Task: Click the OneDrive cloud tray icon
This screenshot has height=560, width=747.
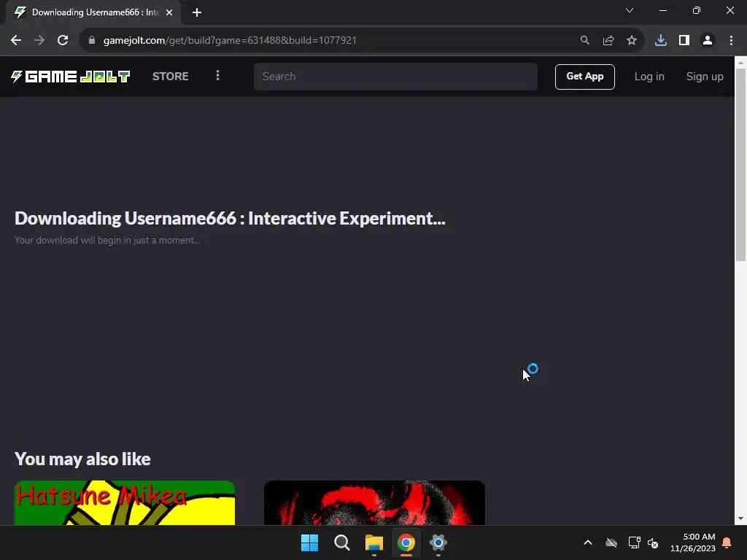Action: click(611, 542)
